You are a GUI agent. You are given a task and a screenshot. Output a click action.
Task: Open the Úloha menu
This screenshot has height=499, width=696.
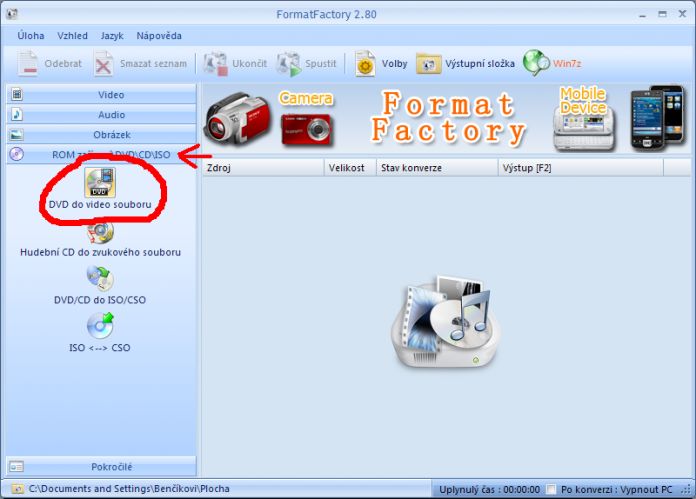(x=31, y=36)
